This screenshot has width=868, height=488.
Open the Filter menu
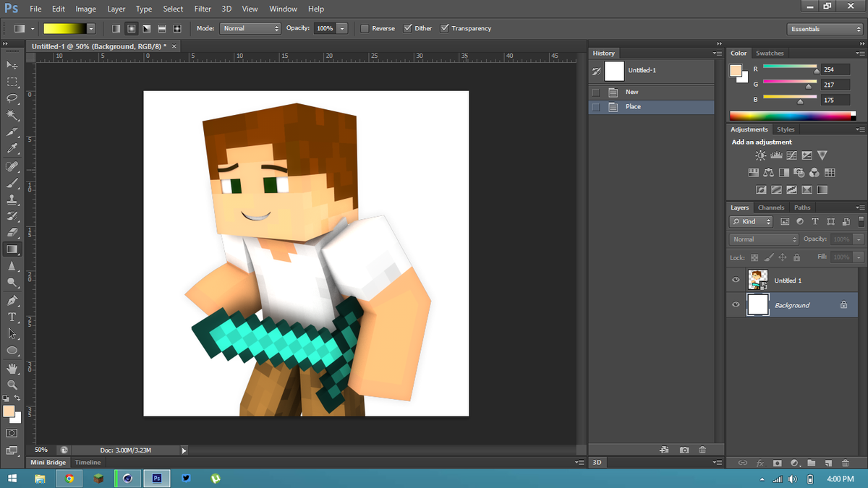[x=202, y=9]
